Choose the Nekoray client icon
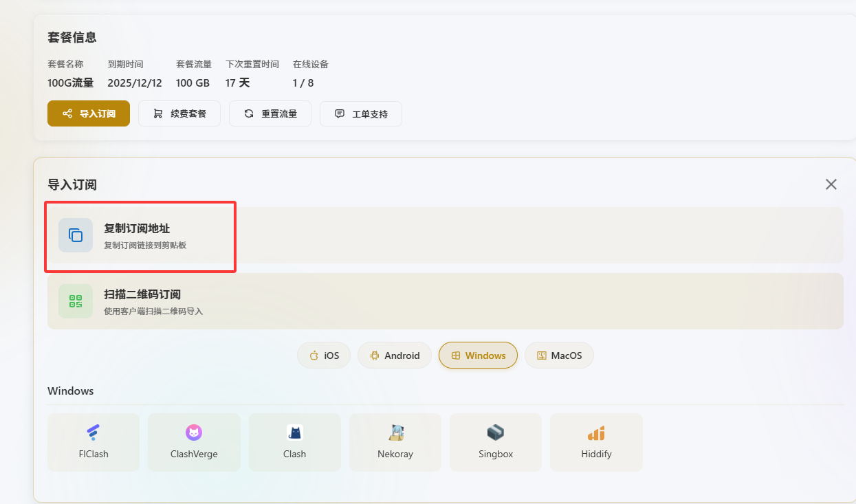Viewport: 856px width, 504px height. (x=395, y=432)
